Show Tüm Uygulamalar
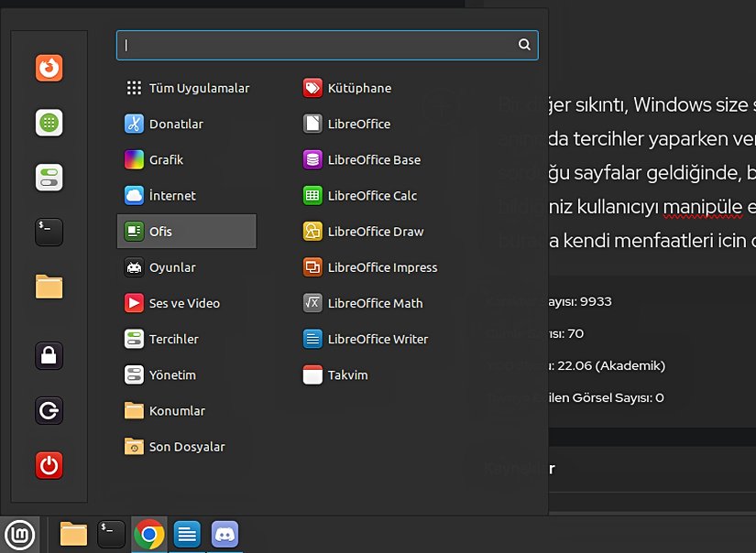This screenshot has width=756, height=553. (x=200, y=88)
